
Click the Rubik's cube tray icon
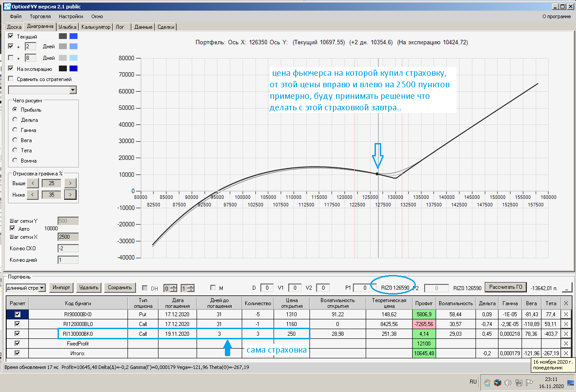point(497,383)
